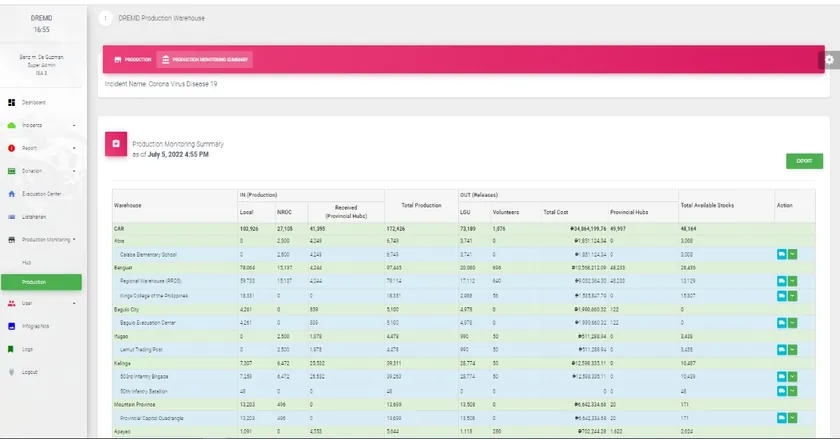The width and height of the screenshot is (840, 439).
Task: Open the Infographics image icon
Action: coord(11,326)
